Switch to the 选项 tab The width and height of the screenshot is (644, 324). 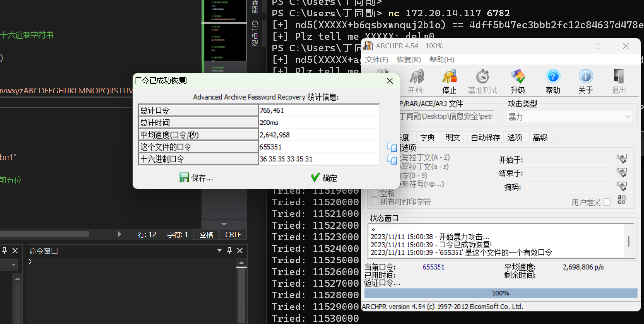point(515,138)
